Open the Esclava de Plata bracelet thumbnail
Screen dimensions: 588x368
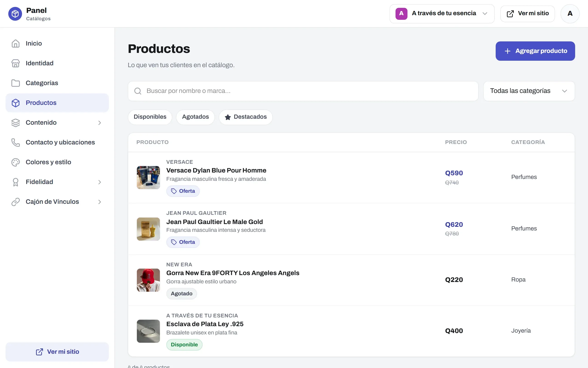click(148, 331)
